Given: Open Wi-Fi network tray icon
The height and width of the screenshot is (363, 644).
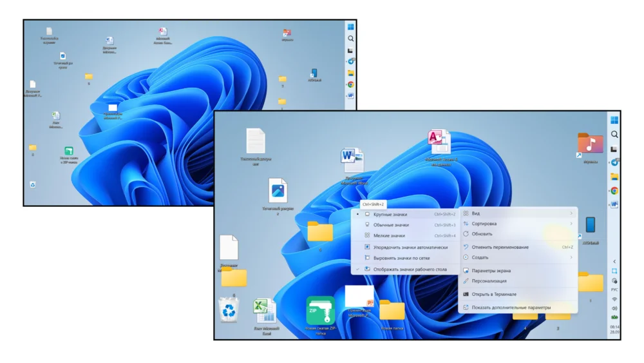Looking at the screenshot, I should coord(614,299).
